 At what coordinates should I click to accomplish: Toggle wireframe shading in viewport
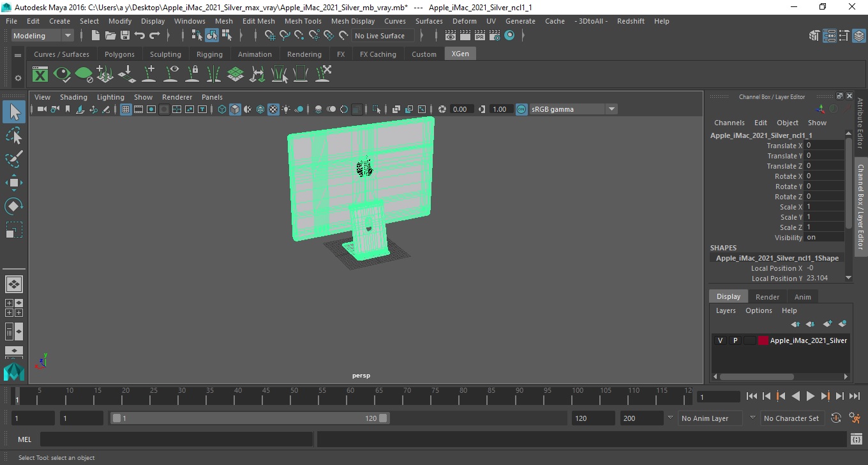(x=222, y=109)
